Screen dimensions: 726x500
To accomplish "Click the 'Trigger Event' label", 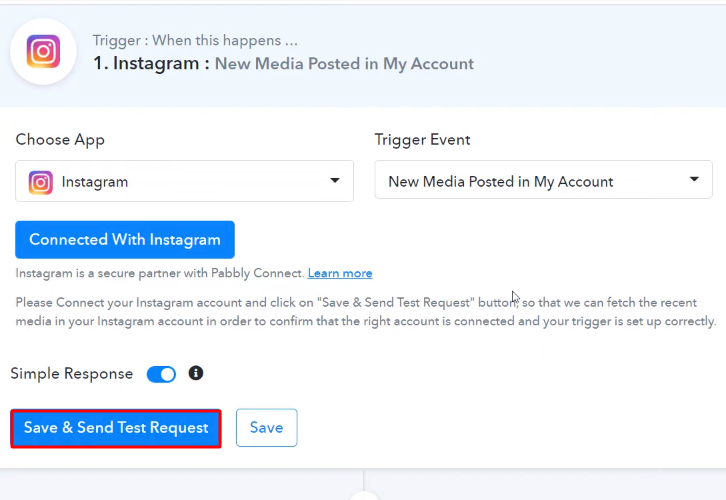I will pos(422,140).
